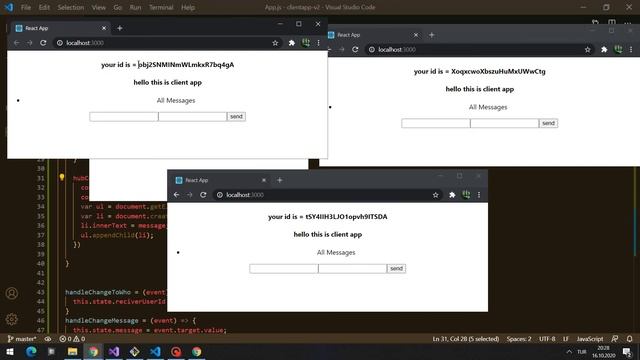Open new tab in bottom browser window
Image resolution: width=640 pixels, height=360 pixels.
click(280, 180)
